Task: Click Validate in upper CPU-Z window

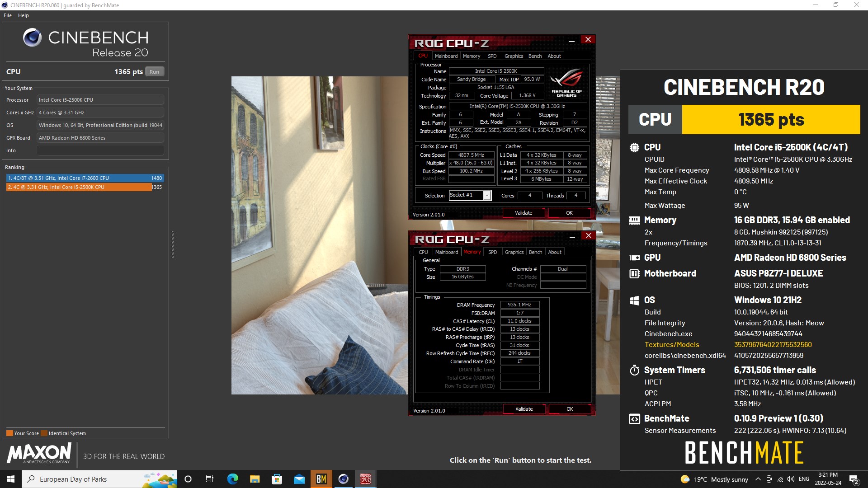Action: [524, 213]
